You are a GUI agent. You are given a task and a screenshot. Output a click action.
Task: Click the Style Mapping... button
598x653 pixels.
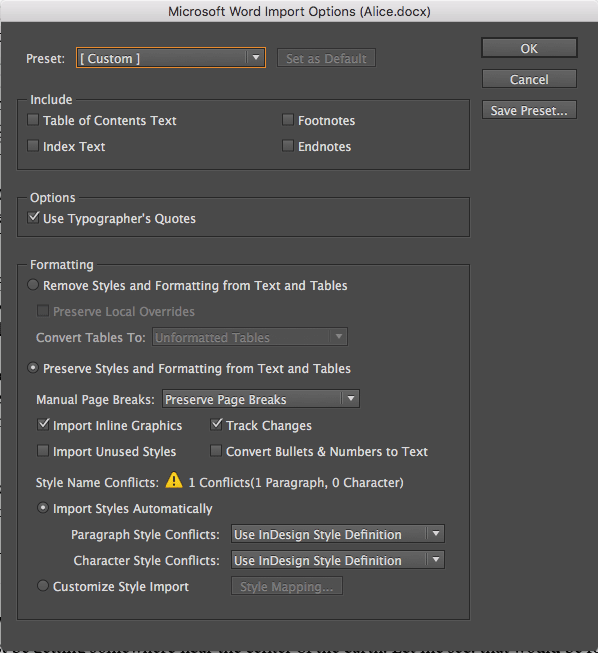(287, 586)
